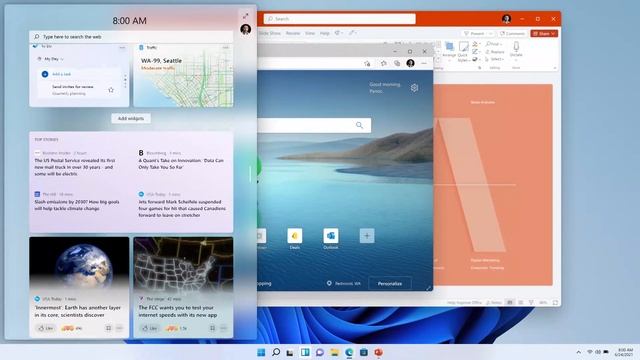Expand the widgets panel to full view

[245, 16]
